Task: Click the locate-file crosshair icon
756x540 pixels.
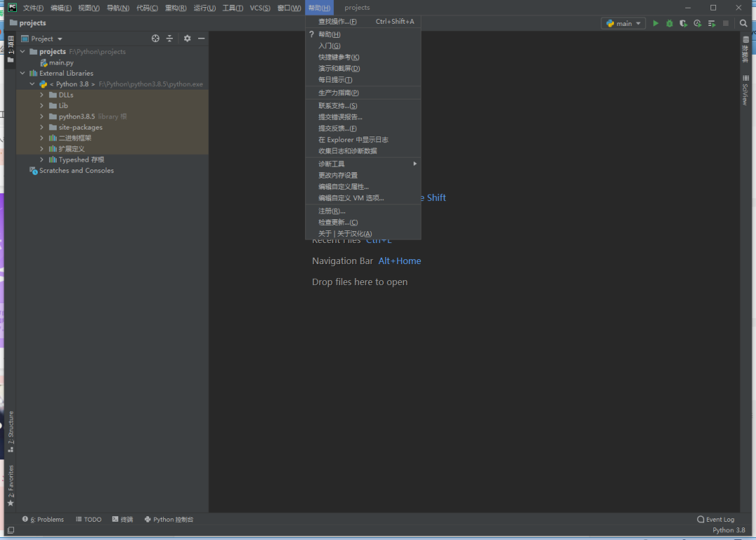Action: pos(155,39)
